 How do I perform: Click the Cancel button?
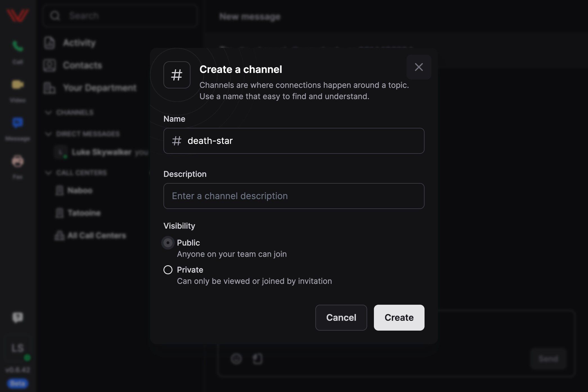[x=341, y=318]
